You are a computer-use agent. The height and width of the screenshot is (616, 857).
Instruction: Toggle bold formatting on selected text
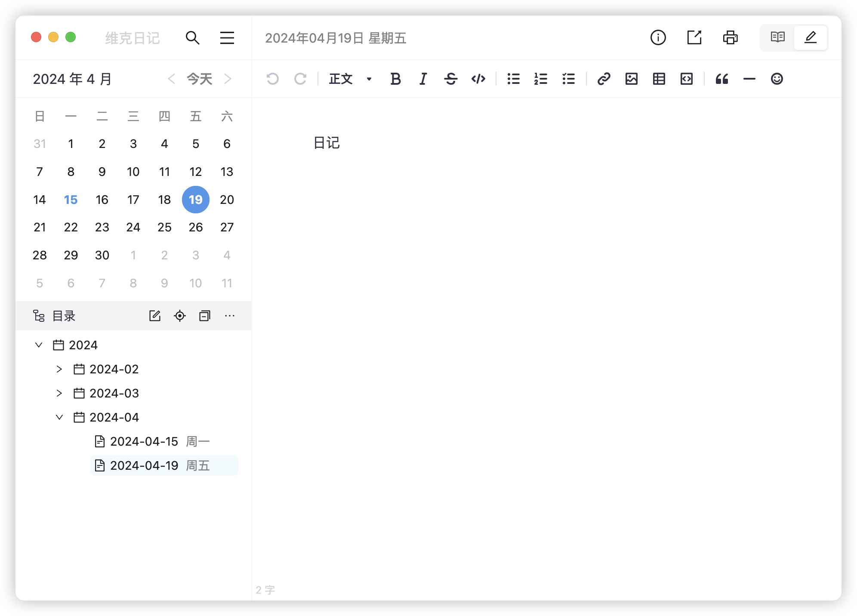point(397,78)
